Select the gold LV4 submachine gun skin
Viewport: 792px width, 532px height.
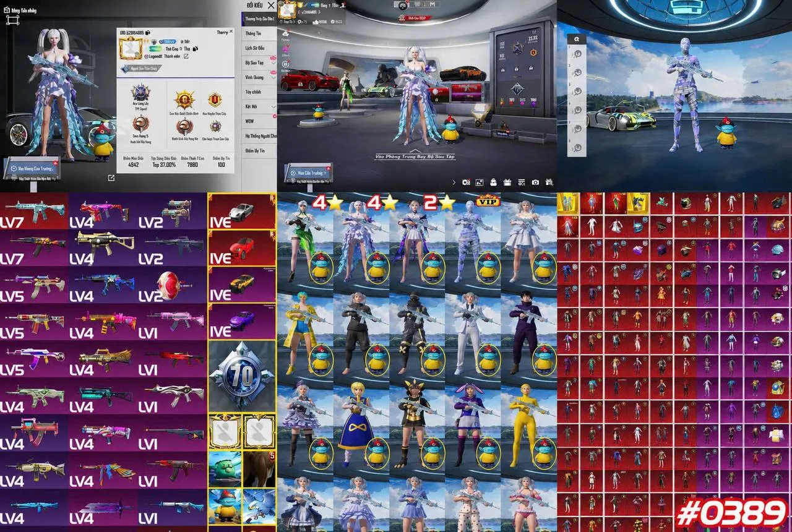click(x=103, y=247)
